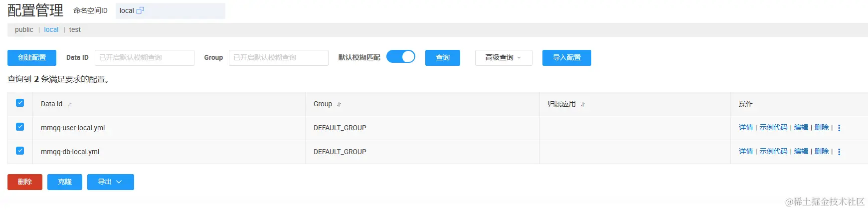
Task: Sort table by 归属应用 icon
Action: pyautogui.click(x=583, y=104)
